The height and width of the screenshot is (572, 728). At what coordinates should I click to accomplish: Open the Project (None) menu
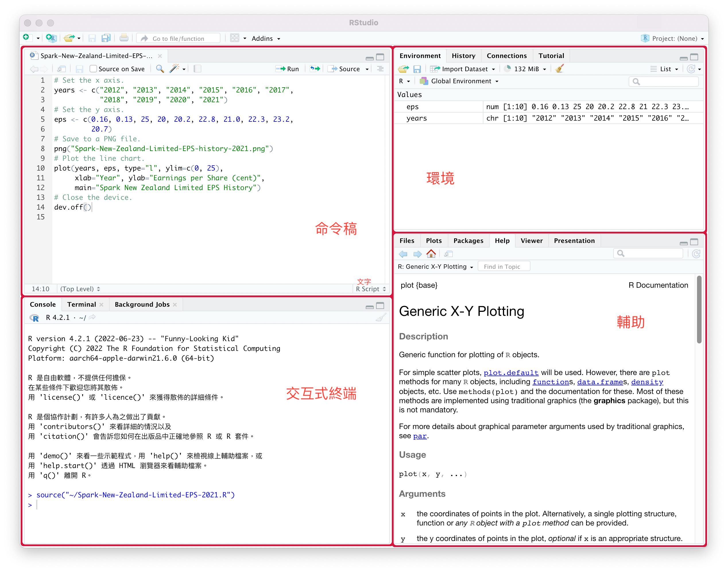pos(673,38)
